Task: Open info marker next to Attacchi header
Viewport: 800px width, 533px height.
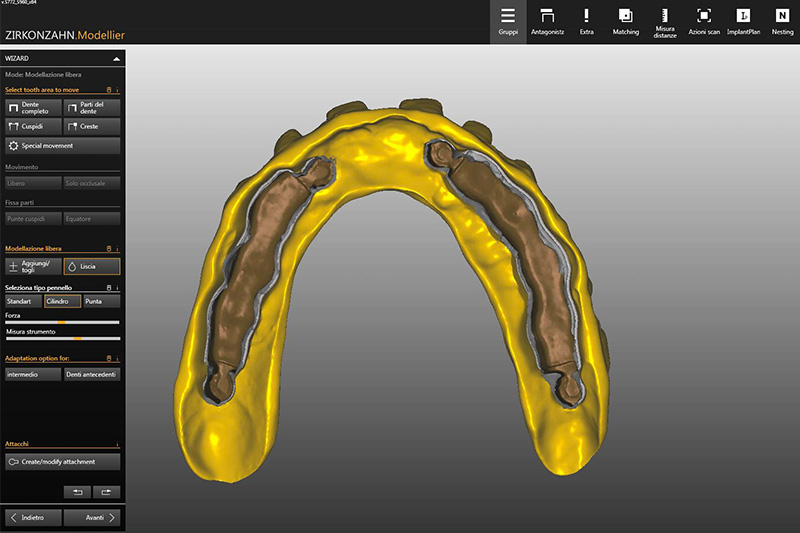Action: 117,444
